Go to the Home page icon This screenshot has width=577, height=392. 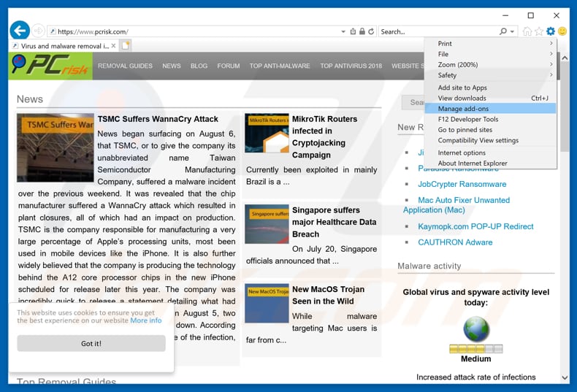click(x=527, y=31)
